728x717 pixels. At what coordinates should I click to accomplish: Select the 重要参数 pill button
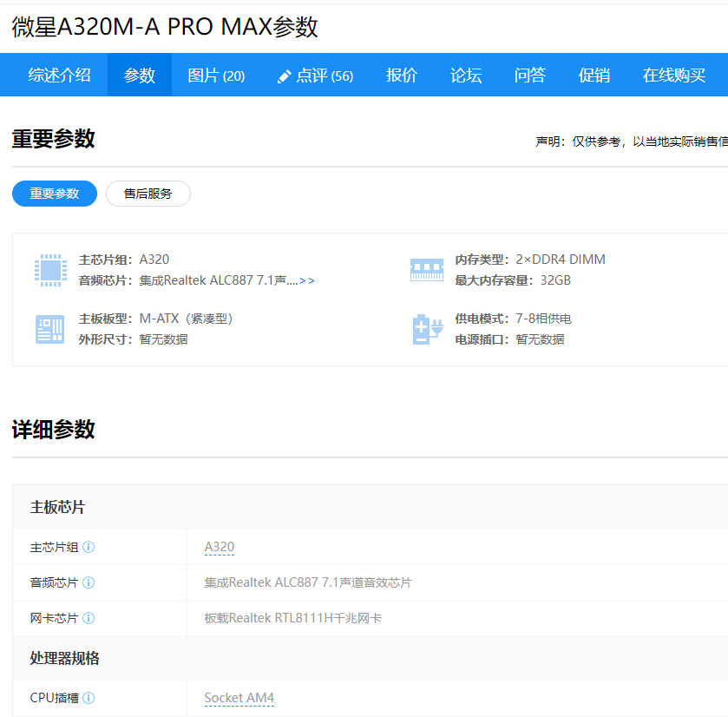click(55, 194)
